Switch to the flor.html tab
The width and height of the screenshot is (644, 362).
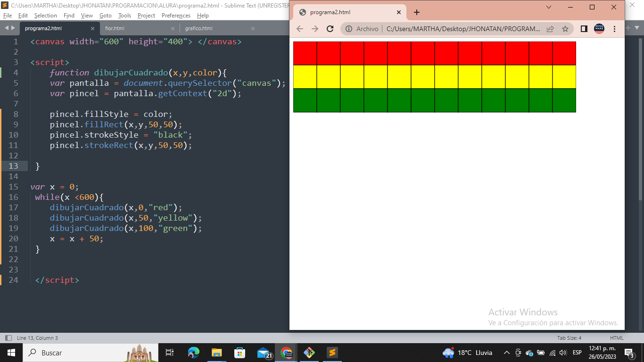tap(115, 28)
